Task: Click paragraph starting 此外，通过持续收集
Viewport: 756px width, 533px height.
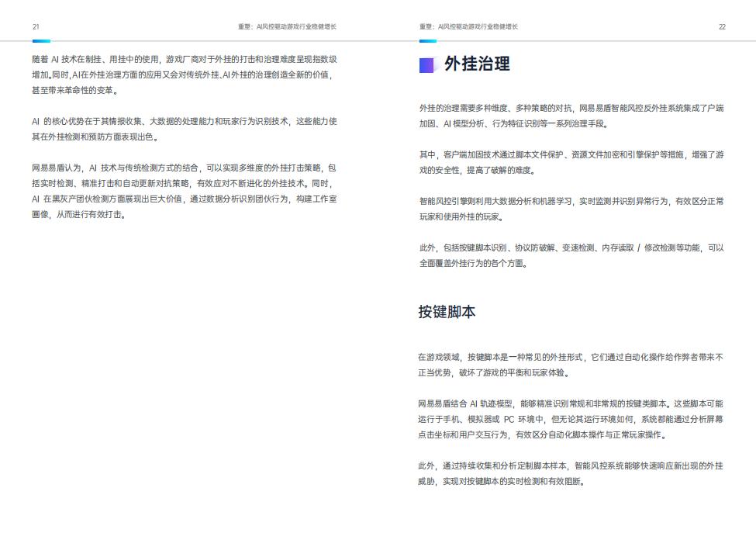Action: coord(571,473)
